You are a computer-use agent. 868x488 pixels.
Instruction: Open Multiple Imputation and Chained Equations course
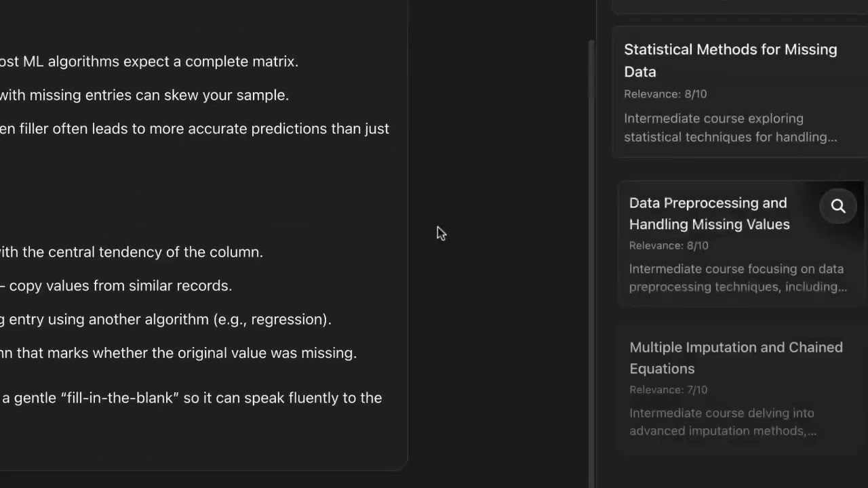(x=735, y=358)
